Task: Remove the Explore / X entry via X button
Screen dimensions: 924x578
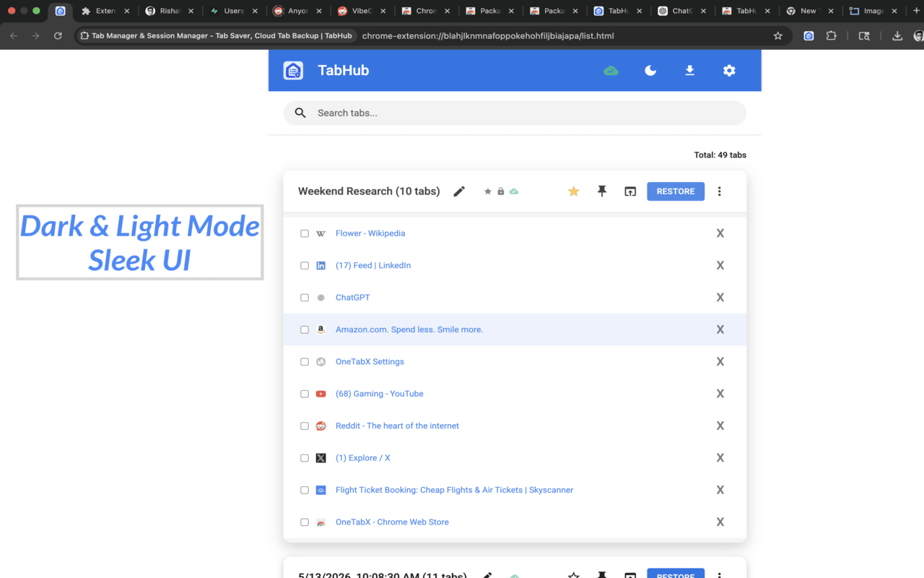Action: [x=720, y=458]
